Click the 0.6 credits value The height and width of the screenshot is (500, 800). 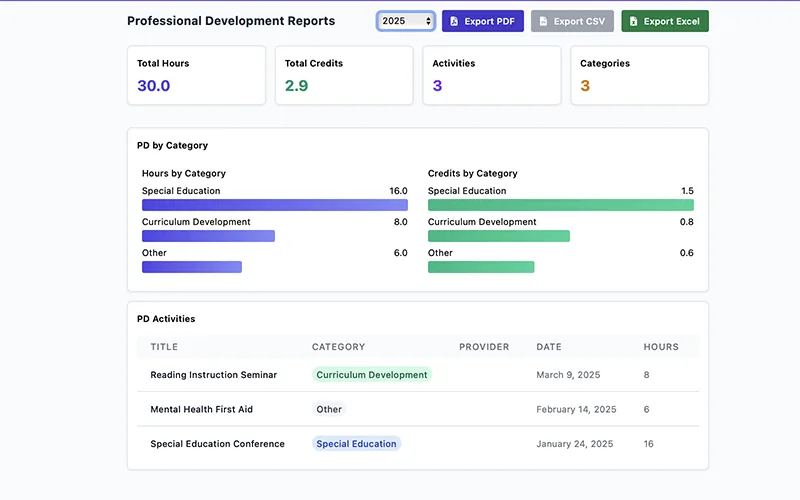[x=687, y=253]
